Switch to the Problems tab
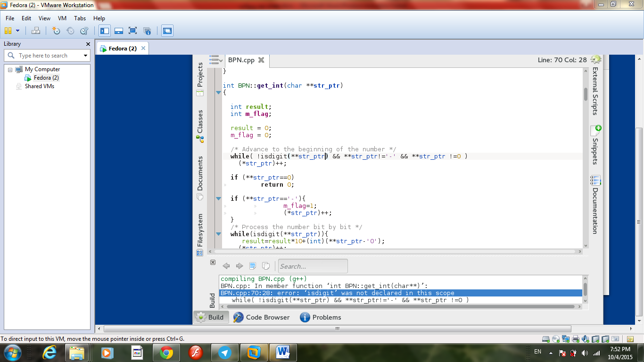The height and width of the screenshot is (362, 644). 321,317
